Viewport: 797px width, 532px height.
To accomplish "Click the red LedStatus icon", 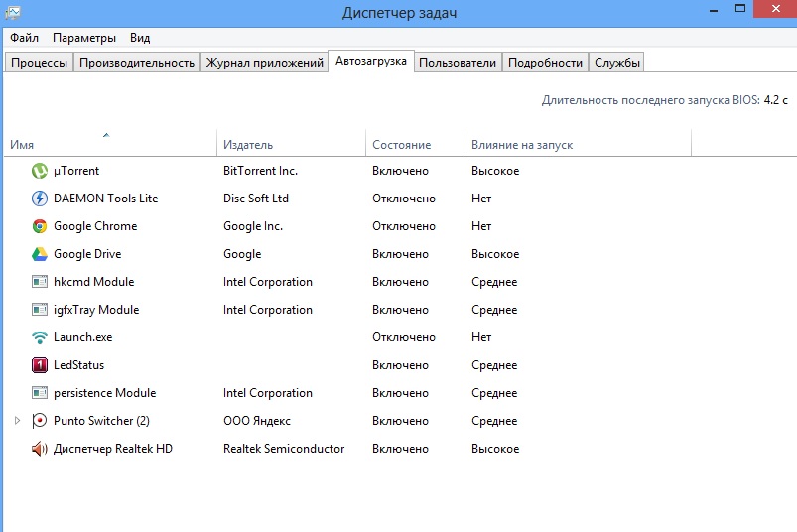I will 40,365.
